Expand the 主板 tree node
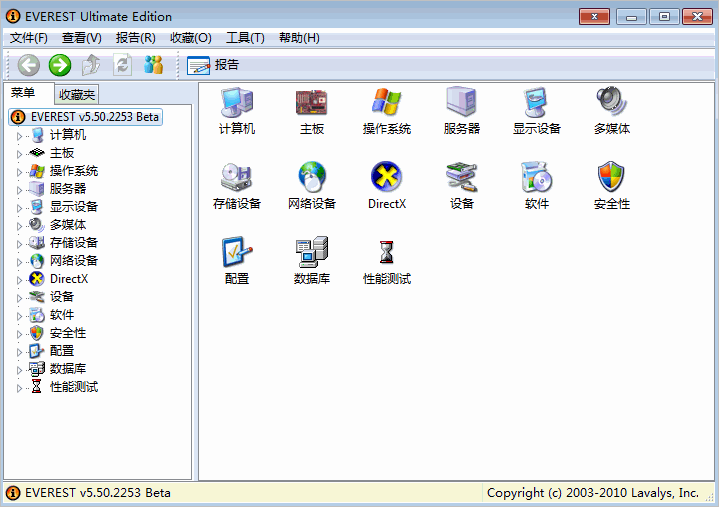Screen dimensions: 719x507 (x=19, y=154)
